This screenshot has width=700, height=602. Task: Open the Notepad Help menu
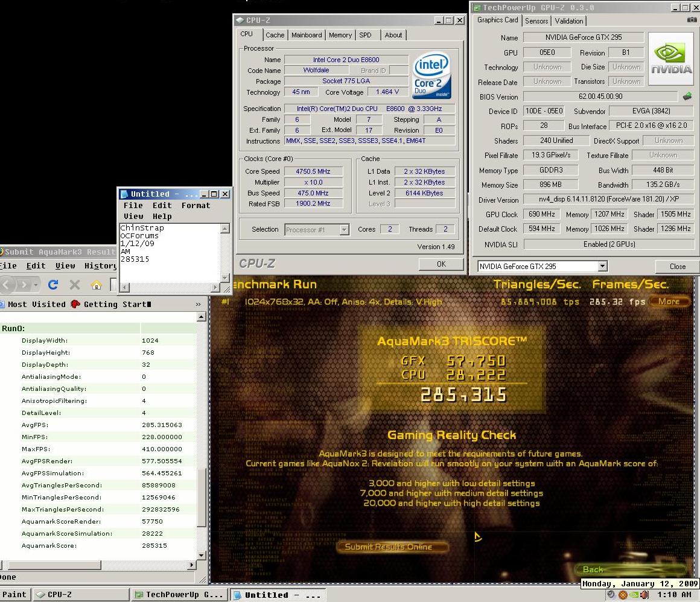pyautogui.click(x=162, y=216)
